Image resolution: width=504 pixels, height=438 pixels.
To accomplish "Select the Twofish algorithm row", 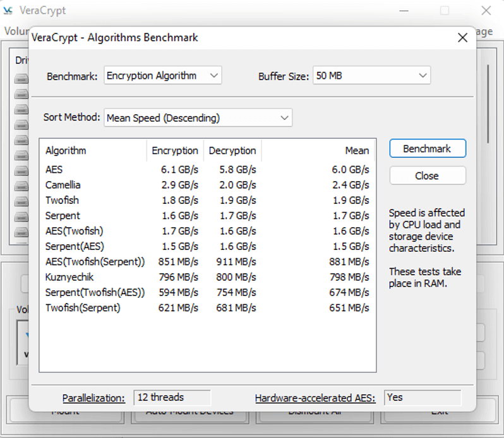I will point(207,200).
